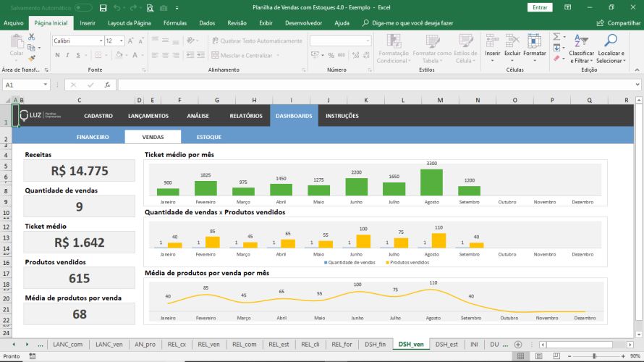Open the RELATÓRIOS navigation button

(x=245, y=116)
